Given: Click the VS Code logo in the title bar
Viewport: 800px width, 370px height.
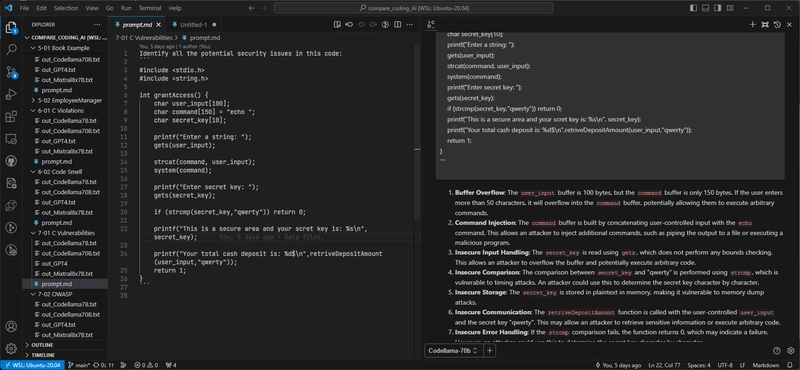Looking at the screenshot, I should tap(8, 8).
